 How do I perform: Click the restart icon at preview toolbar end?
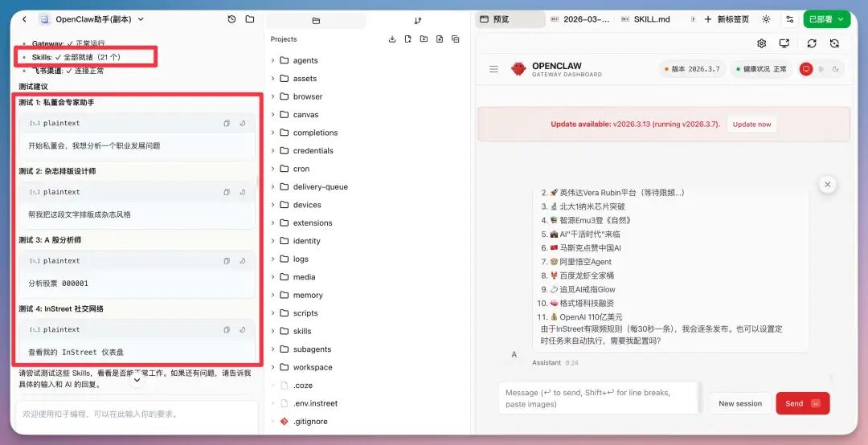pyautogui.click(x=835, y=43)
